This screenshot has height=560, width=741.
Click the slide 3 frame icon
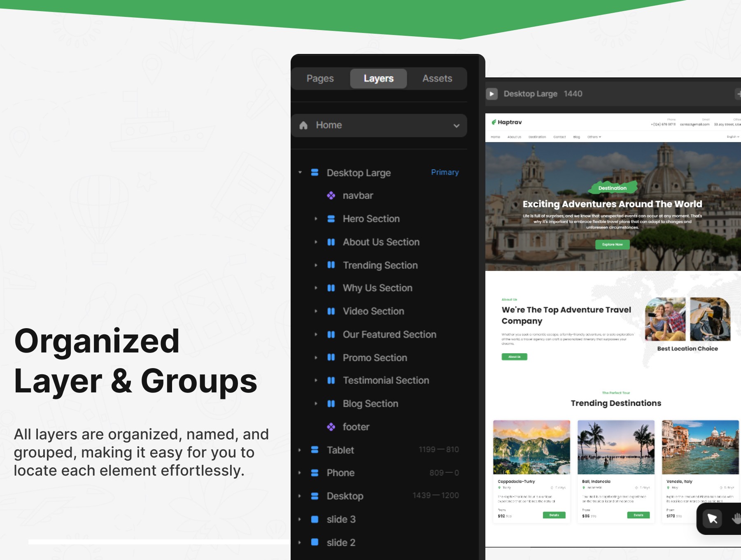pos(315,519)
